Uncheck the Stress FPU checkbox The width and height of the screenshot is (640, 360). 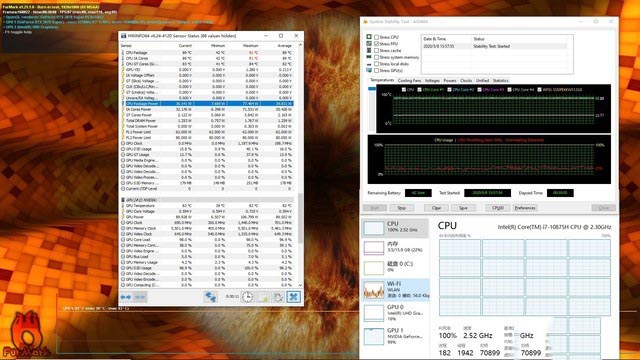point(376,44)
